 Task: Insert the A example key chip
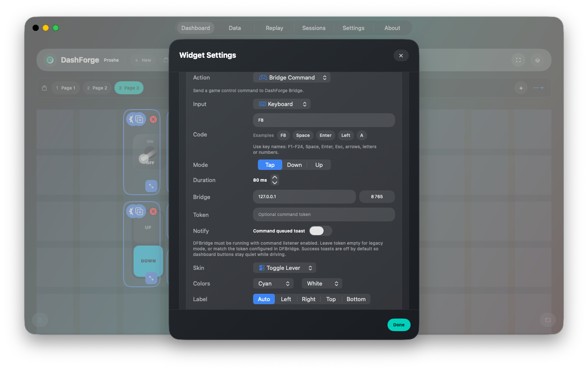tap(361, 135)
